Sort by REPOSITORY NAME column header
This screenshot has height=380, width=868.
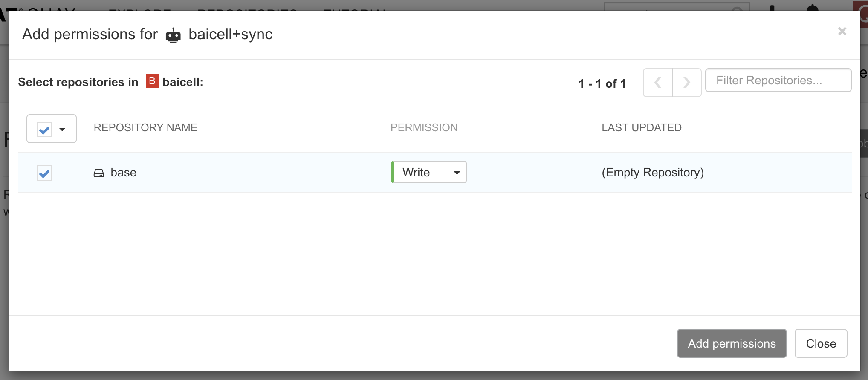pos(145,127)
